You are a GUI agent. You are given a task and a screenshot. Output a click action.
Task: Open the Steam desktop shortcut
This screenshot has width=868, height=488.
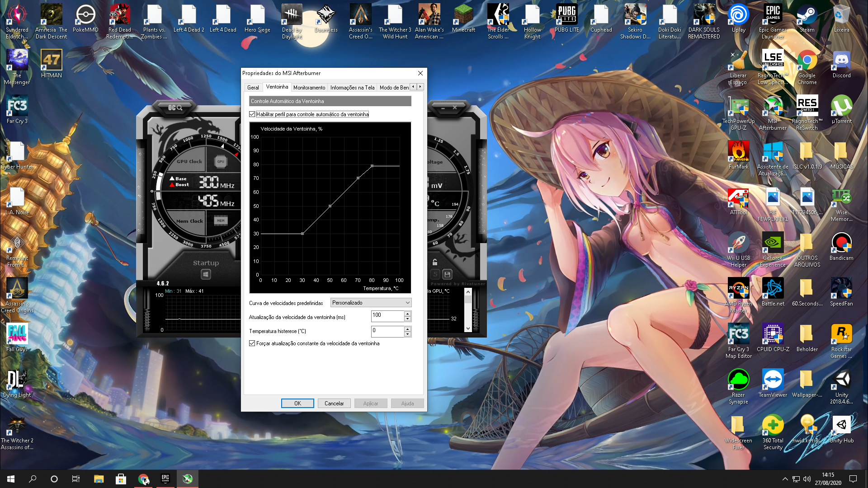coord(807,19)
